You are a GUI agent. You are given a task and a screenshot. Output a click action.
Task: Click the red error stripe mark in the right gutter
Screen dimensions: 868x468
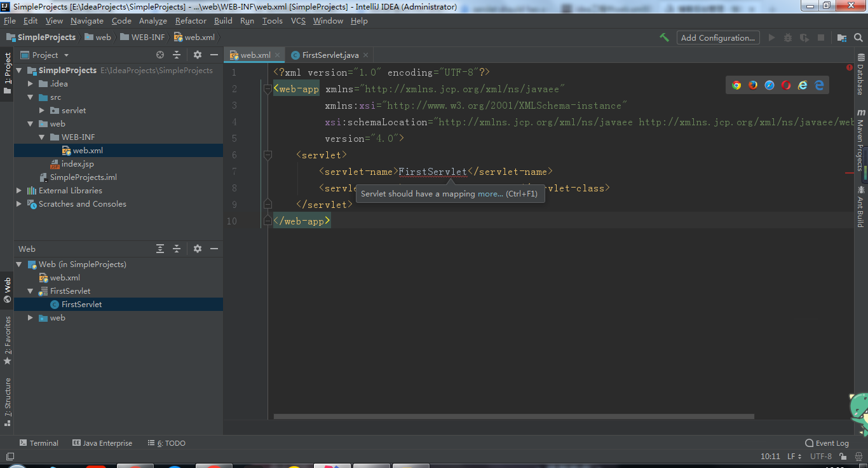[x=849, y=172]
